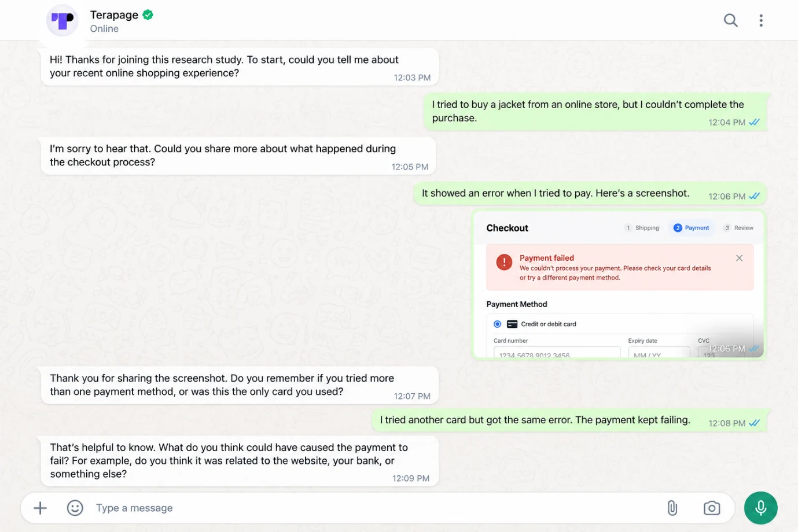798x532 pixels.
Task: Click the verified badge next to Terapage
Action: pos(148,14)
